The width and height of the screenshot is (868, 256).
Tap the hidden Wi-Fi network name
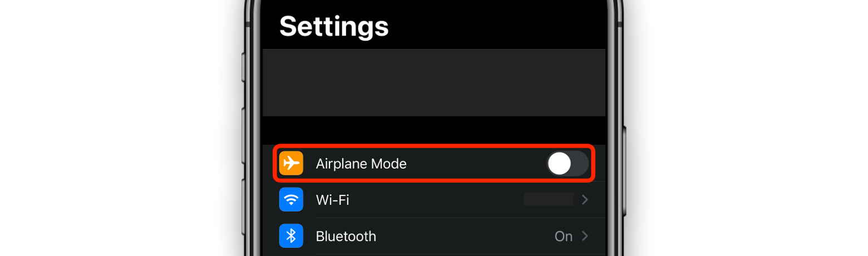(x=549, y=200)
